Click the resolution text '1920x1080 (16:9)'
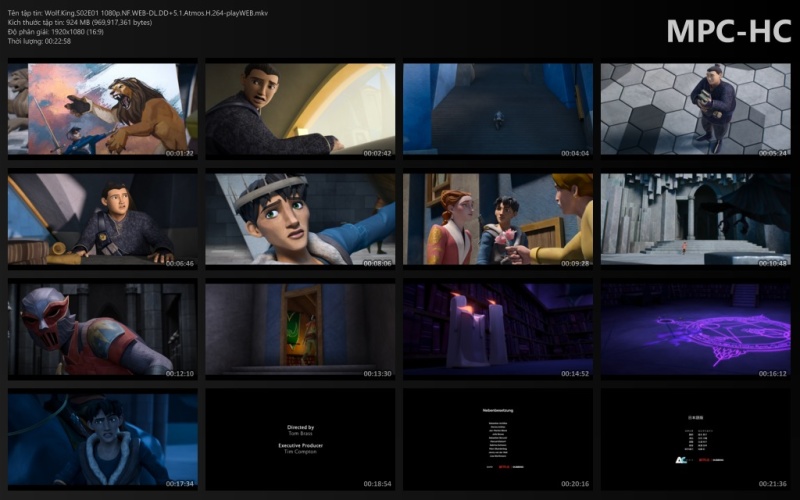 (78, 32)
